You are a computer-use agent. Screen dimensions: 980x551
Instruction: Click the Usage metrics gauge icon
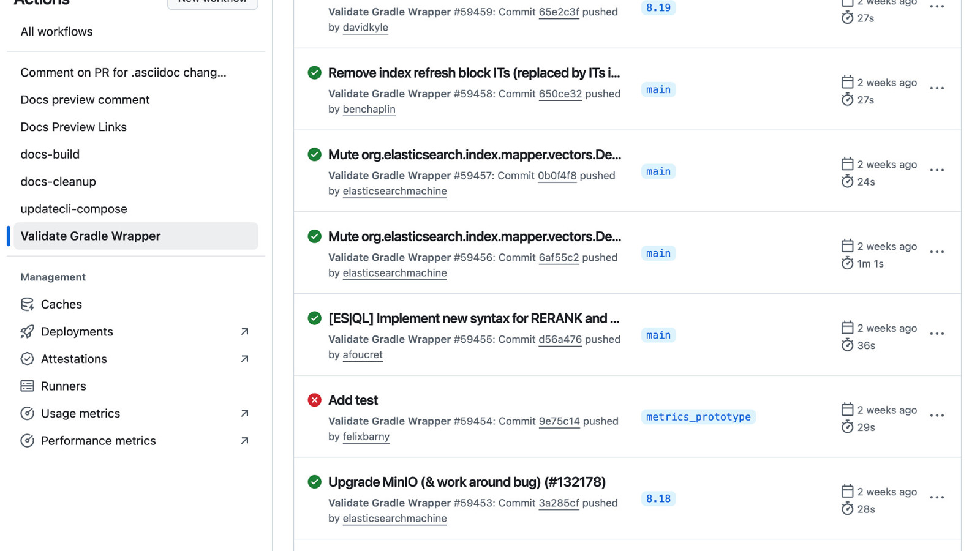coord(27,413)
